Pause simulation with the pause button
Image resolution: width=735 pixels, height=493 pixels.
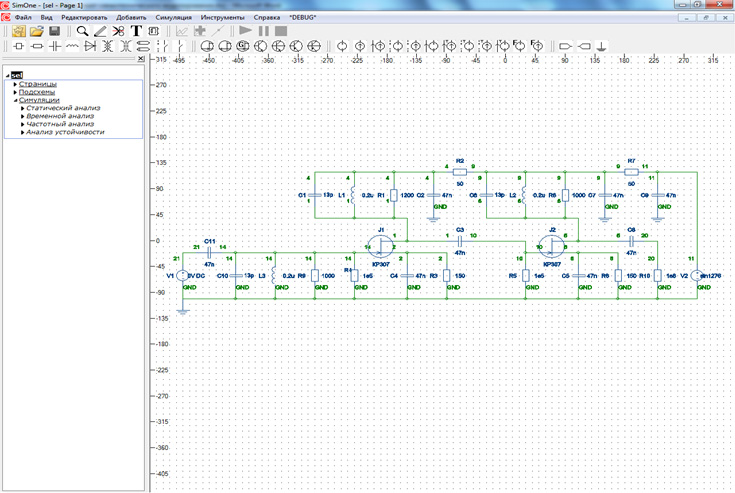264,31
